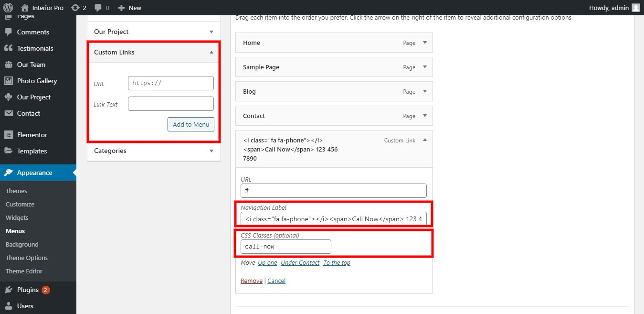Open Theme Options submenu item
This screenshot has width=644, height=314.
tap(27, 258)
